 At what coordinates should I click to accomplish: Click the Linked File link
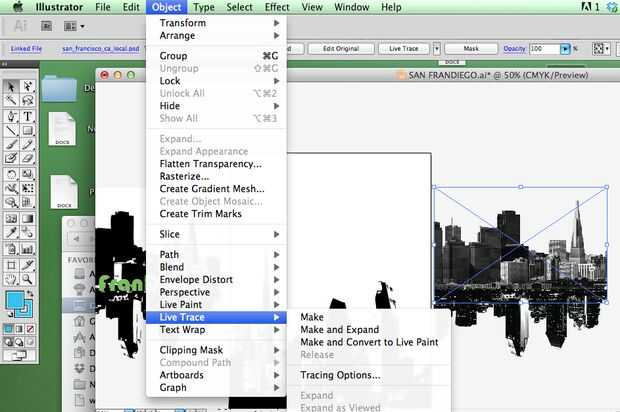(x=26, y=49)
